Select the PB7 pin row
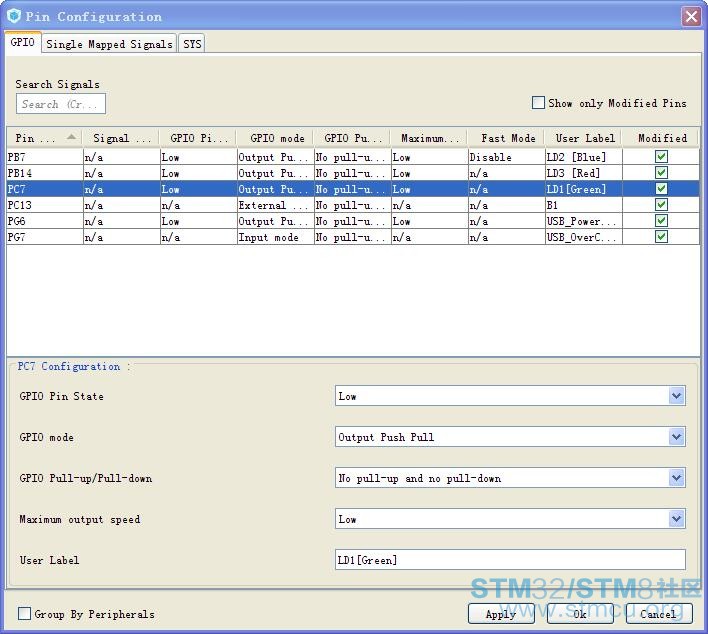This screenshot has height=634, width=708. pyautogui.click(x=353, y=157)
